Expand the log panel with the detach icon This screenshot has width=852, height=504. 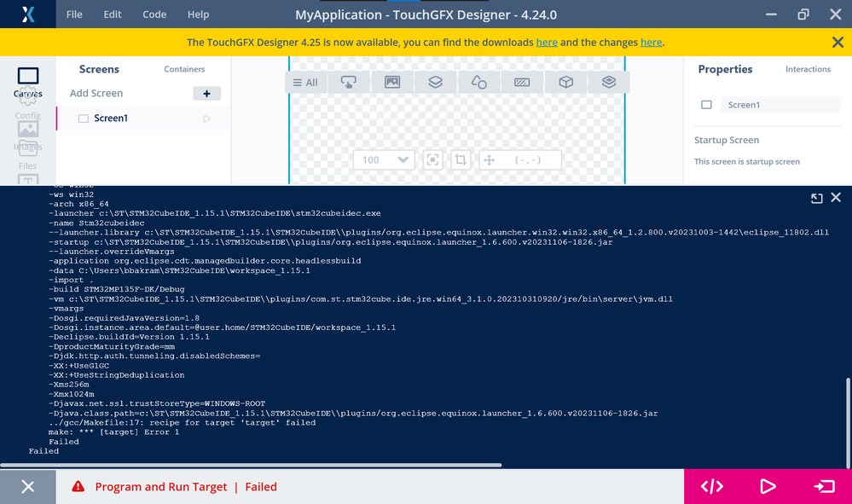point(816,198)
